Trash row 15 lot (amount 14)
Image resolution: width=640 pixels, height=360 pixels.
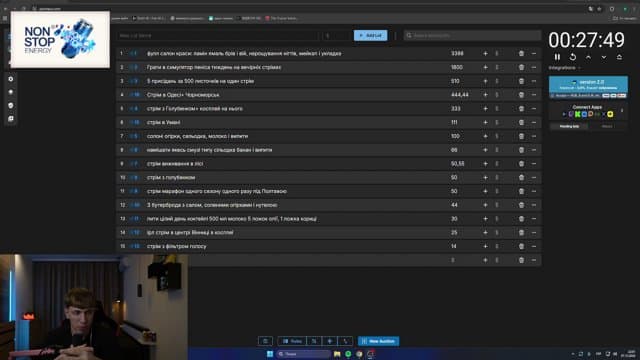point(521,247)
